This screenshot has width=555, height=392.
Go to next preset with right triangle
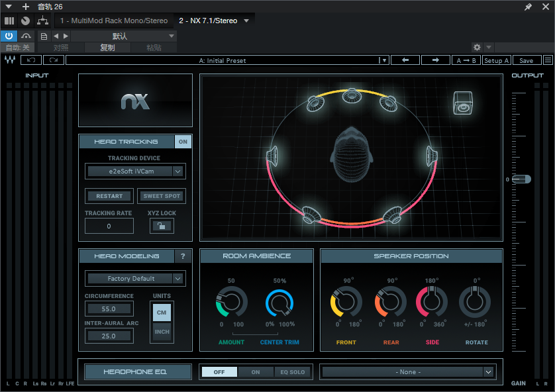[66, 36]
